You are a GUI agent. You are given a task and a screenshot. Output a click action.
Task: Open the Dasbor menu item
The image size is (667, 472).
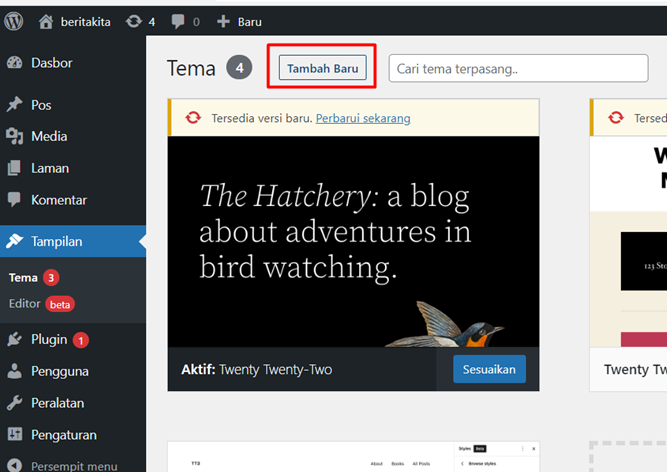[51, 63]
